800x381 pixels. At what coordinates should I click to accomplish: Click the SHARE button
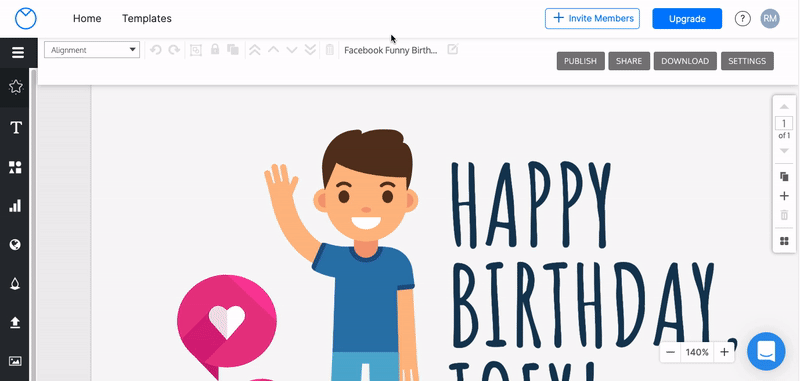[x=629, y=61]
